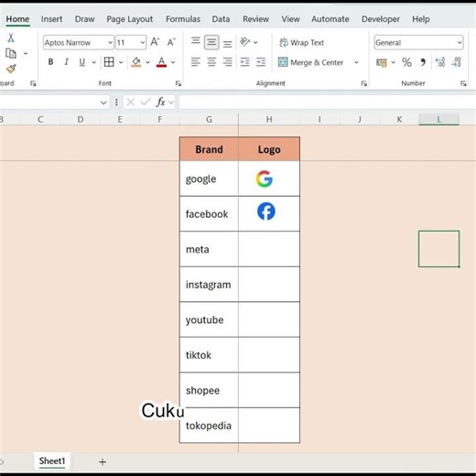Expand the Name Box dropdown arrow
Viewport: 476px width, 476px height.
click(x=103, y=103)
